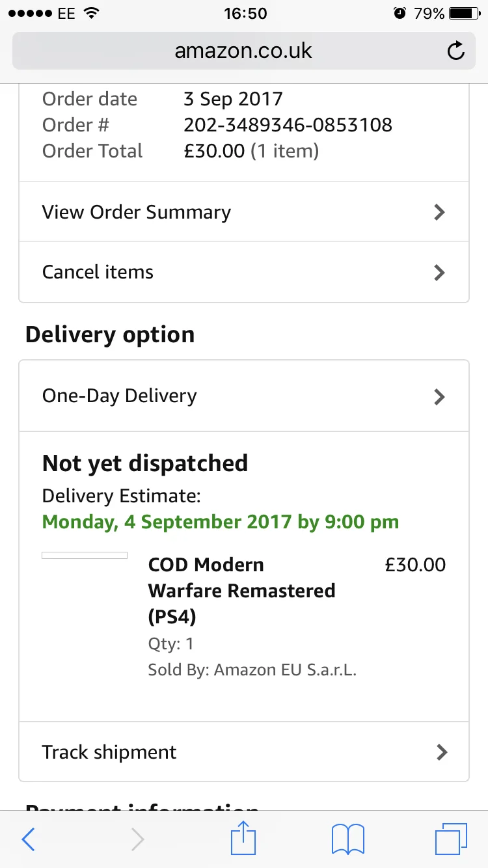Tap the Safari reload page icon
The image size is (488, 868).
tap(456, 51)
